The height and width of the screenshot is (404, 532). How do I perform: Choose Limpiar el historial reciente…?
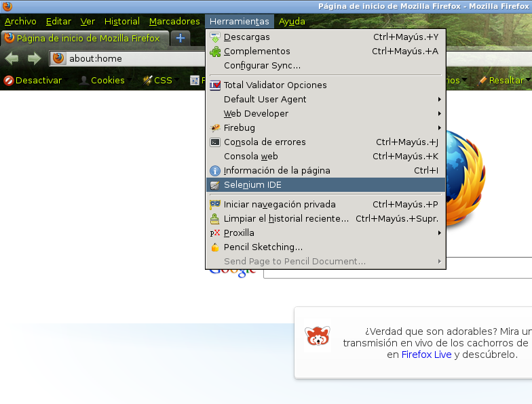tap(326, 218)
